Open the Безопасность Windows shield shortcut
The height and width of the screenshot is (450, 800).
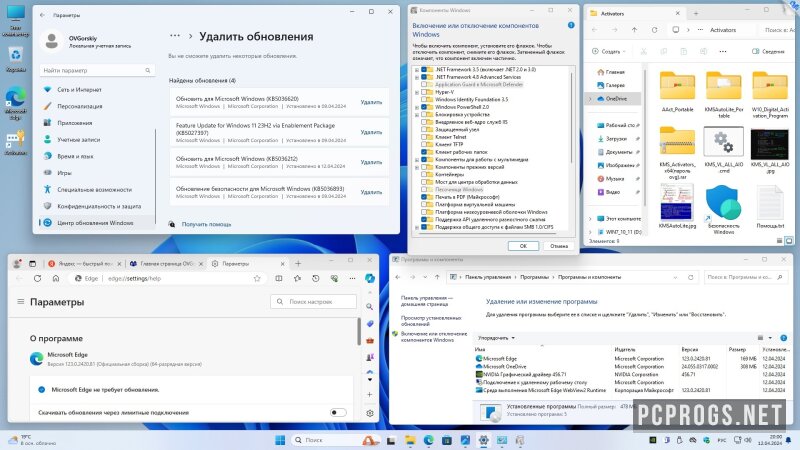coord(723,210)
